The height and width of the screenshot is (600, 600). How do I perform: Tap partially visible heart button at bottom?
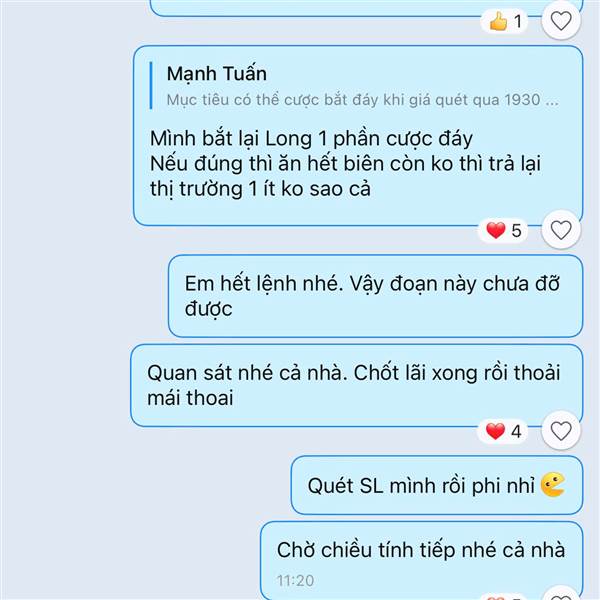(x=561, y=594)
